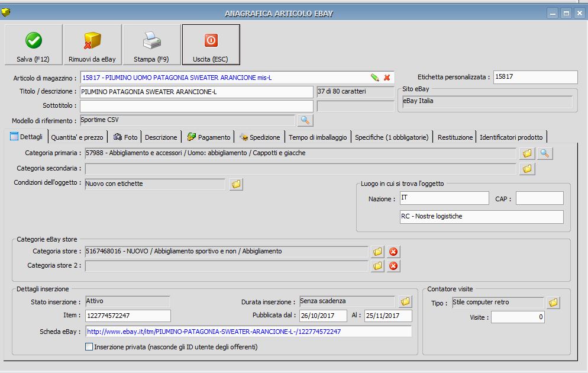
Task: Click the application icon in title bar
Action: 6,12
